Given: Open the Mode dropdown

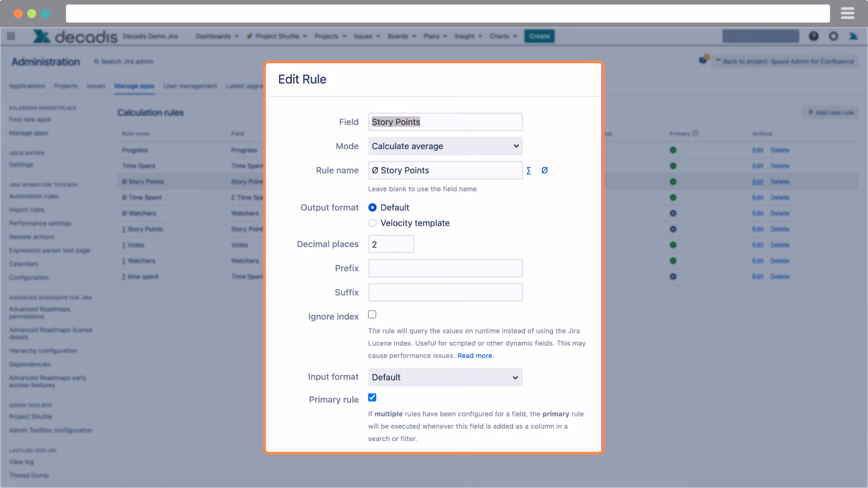Looking at the screenshot, I should click(x=445, y=146).
